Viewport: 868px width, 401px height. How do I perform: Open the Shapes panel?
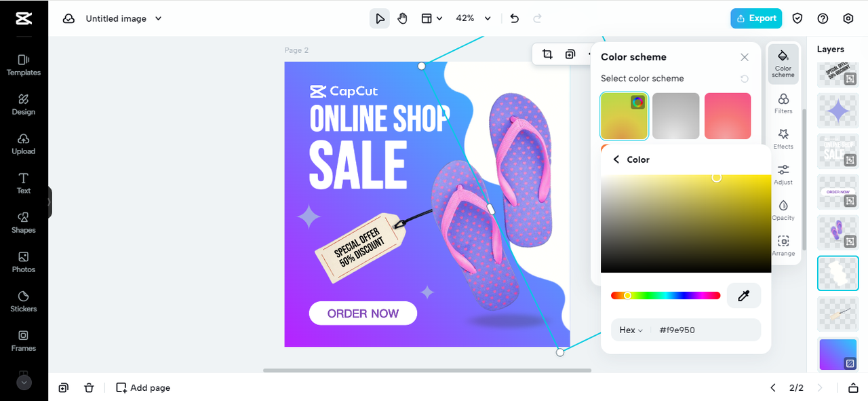tap(24, 223)
